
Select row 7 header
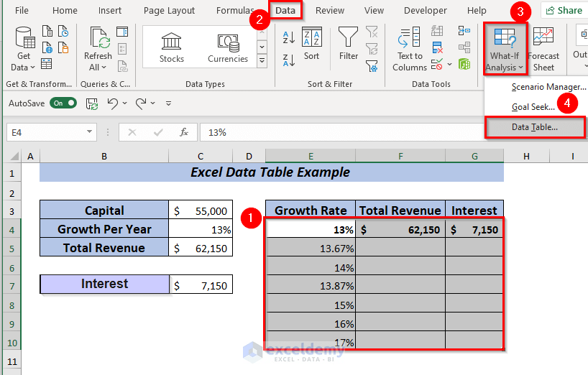click(x=12, y=286)
